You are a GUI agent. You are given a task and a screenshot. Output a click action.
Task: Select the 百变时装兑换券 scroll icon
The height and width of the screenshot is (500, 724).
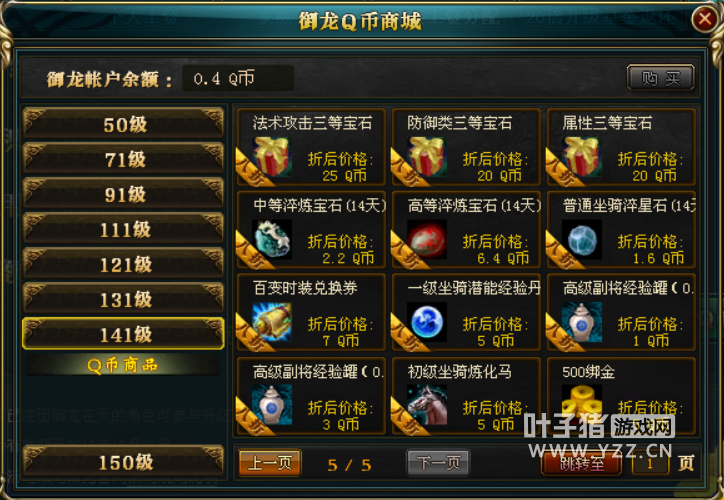point(272,322)
